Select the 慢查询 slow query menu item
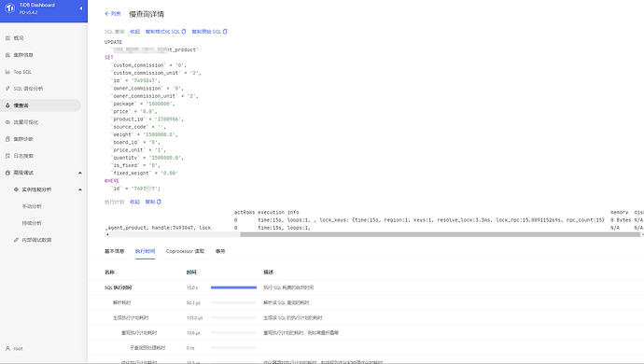Image resolution: width=644 pixels, height=364 pixels. point(41,105)
